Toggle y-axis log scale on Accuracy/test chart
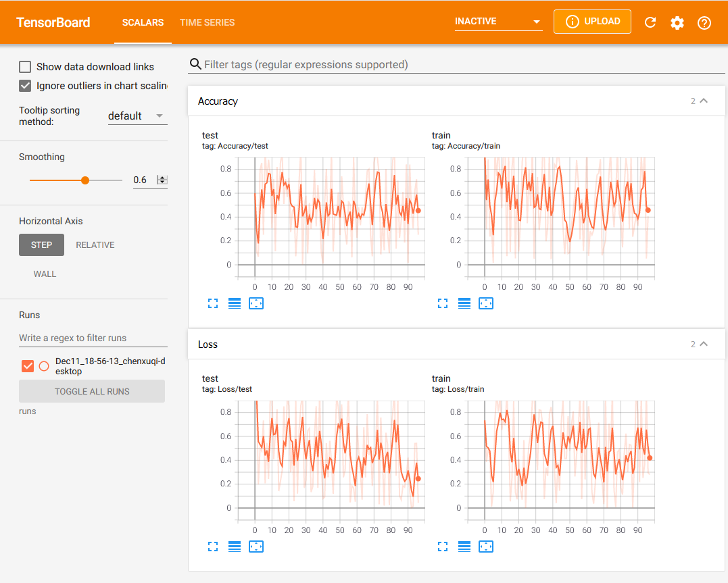 coord(235,303)
